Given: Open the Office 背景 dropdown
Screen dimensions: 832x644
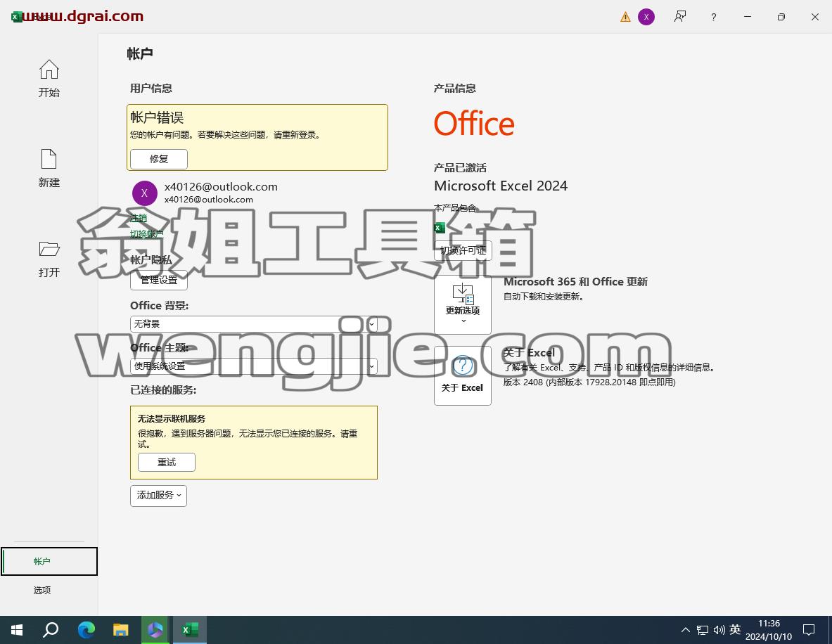Looking at the screenshot, I should [x=254, y=323].
